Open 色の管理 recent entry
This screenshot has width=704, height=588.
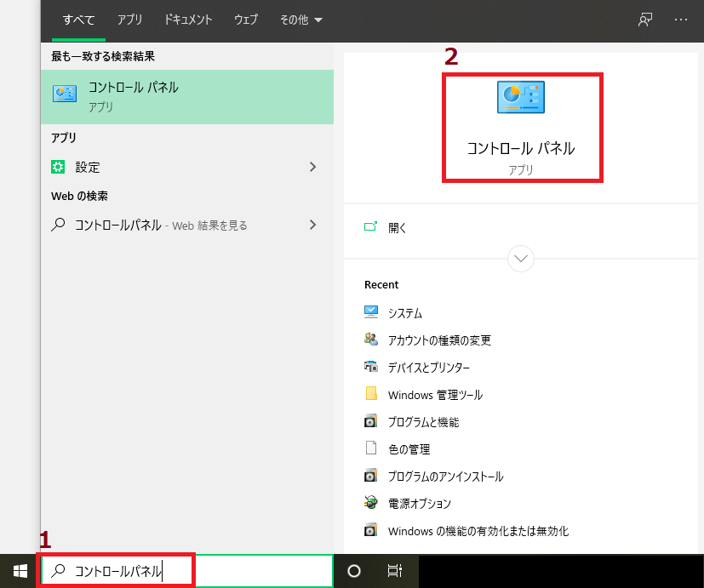tap(409, 449)
